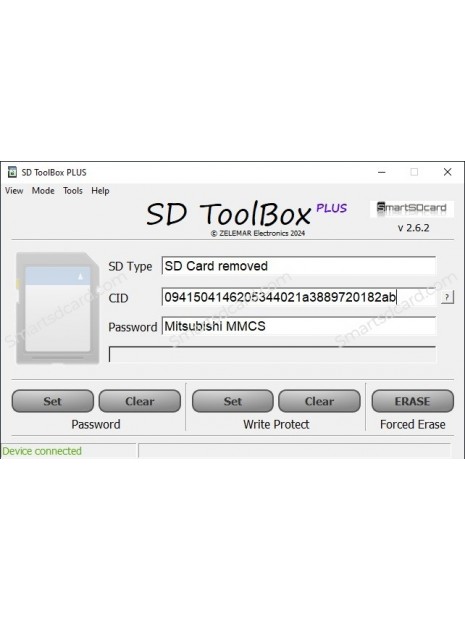465x620 pixels.
Task: Click the Password Set button
Action: click(x=53, y=401)
